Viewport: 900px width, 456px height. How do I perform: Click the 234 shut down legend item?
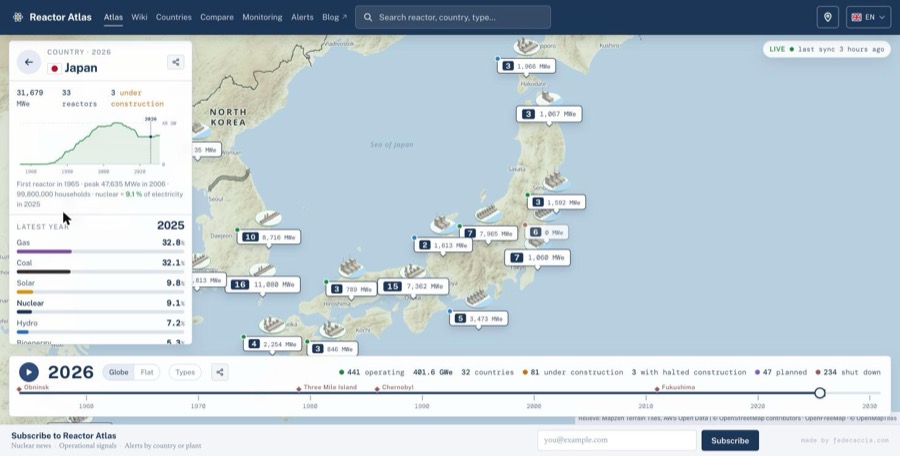pos(848,372)
